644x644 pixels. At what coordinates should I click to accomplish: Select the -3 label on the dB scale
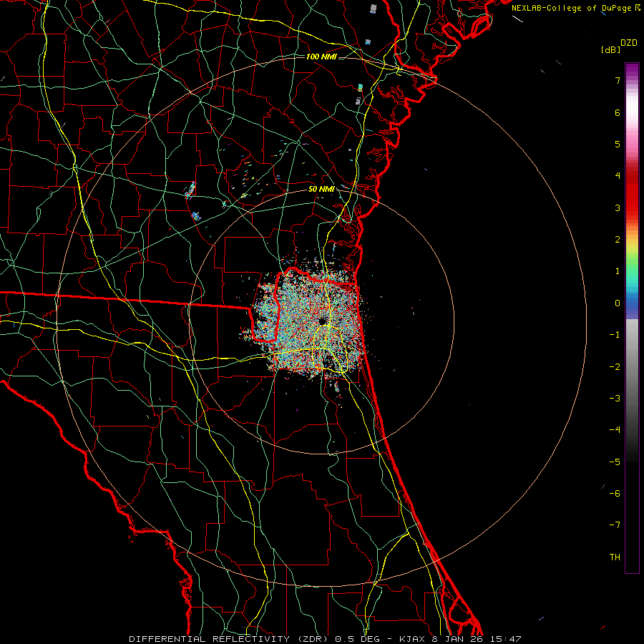pos(615,399)
